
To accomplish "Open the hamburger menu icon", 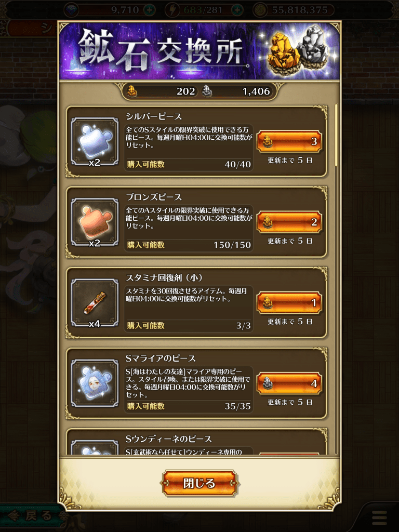I will 379,518.
